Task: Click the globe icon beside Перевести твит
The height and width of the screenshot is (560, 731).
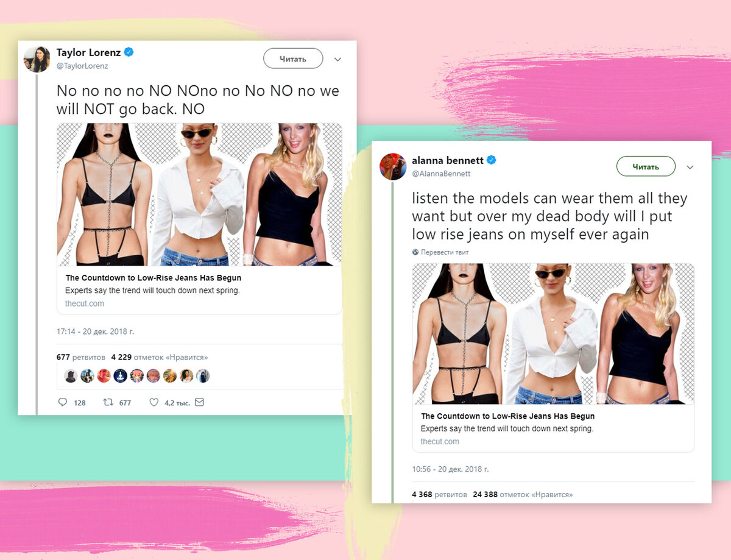Action: (417, 252)
